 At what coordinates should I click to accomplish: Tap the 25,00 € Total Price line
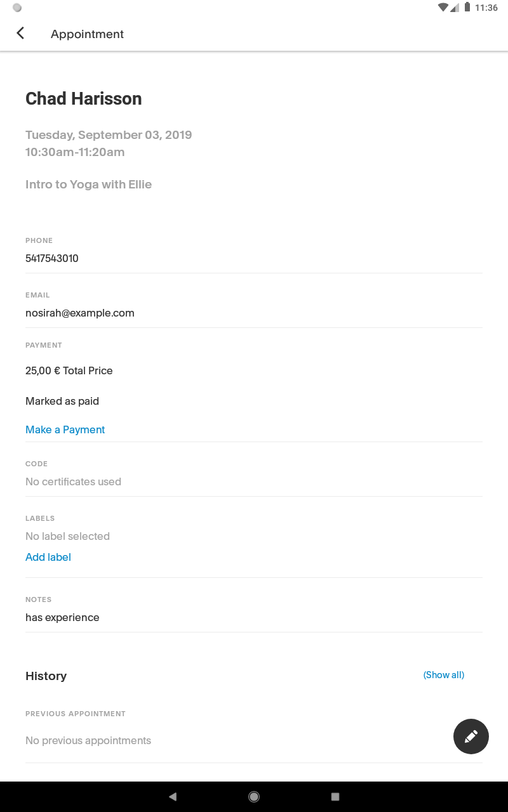coord(69,370)
